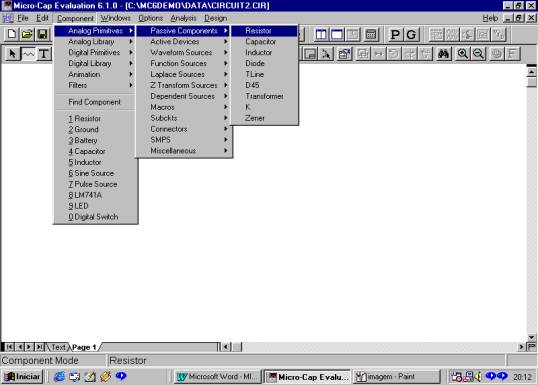This screenshot has width=538, height=385.
Task: Activate Text mode T tool
Action: tap(44, 54)
